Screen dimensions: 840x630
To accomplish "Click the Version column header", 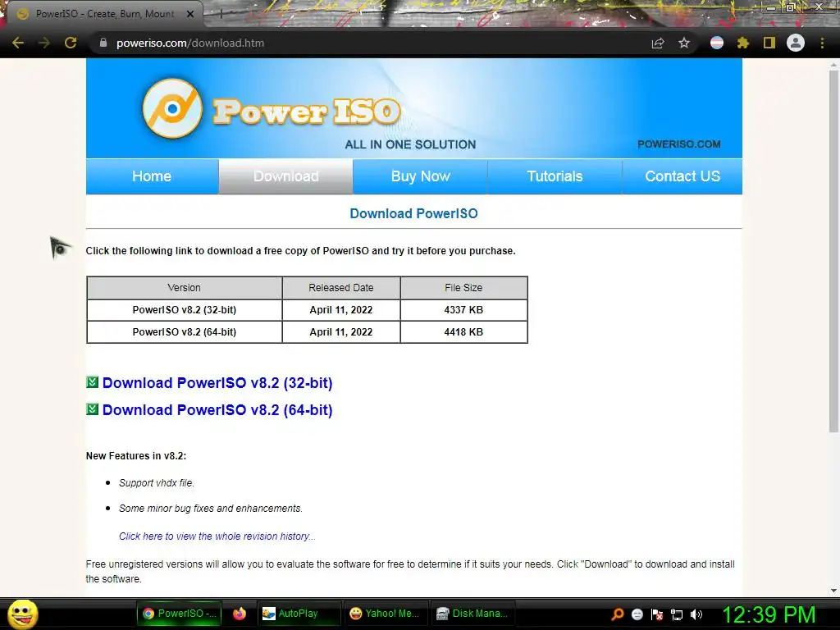I will click(185, 288).
